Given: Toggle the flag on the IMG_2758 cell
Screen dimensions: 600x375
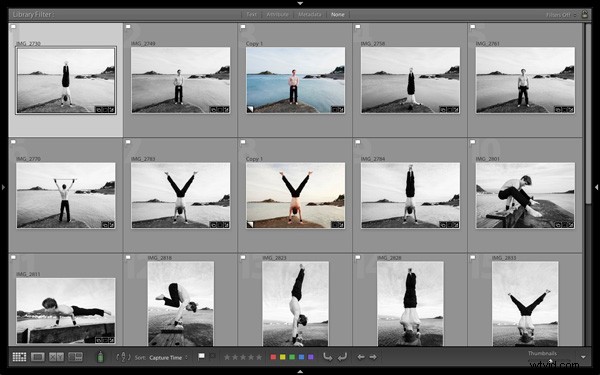Looking at the screenshot, I should [x=358, y=27].
